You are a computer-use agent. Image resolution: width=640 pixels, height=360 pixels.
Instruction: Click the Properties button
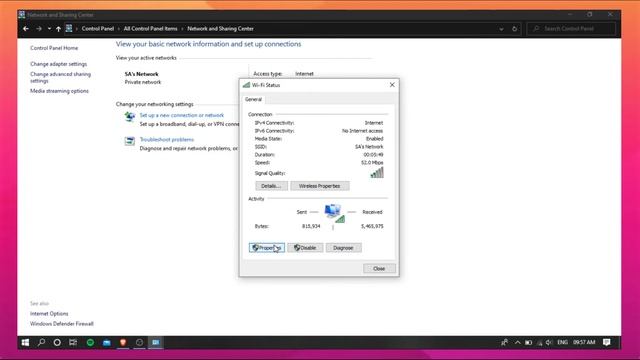(267, 248)
